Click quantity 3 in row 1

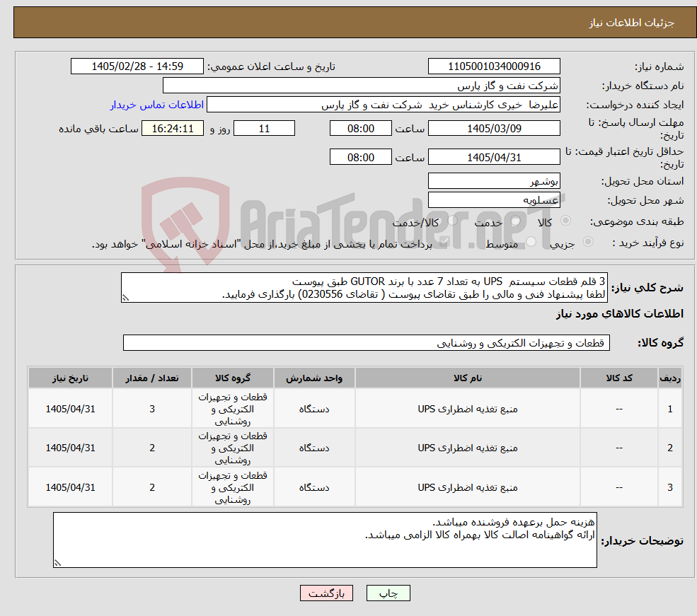[152, 409]
